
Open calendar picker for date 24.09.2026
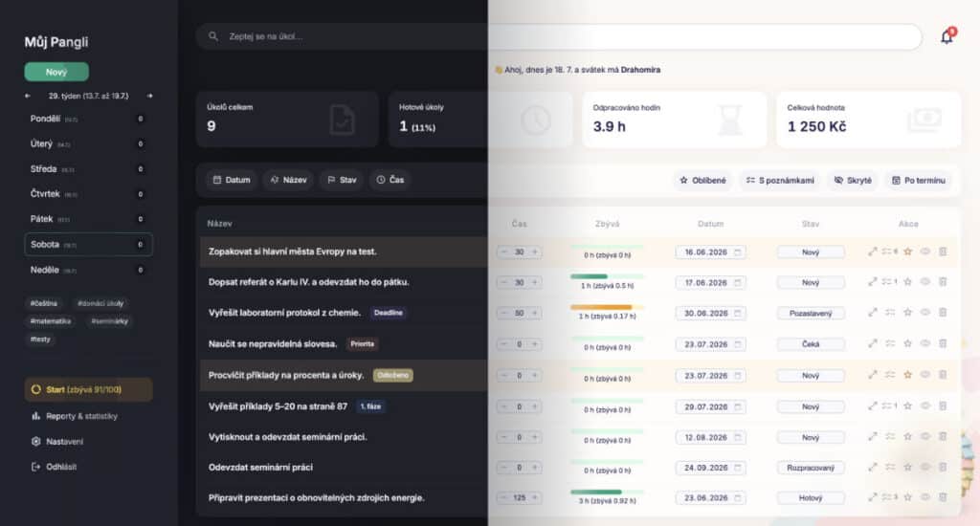point(738,468)
